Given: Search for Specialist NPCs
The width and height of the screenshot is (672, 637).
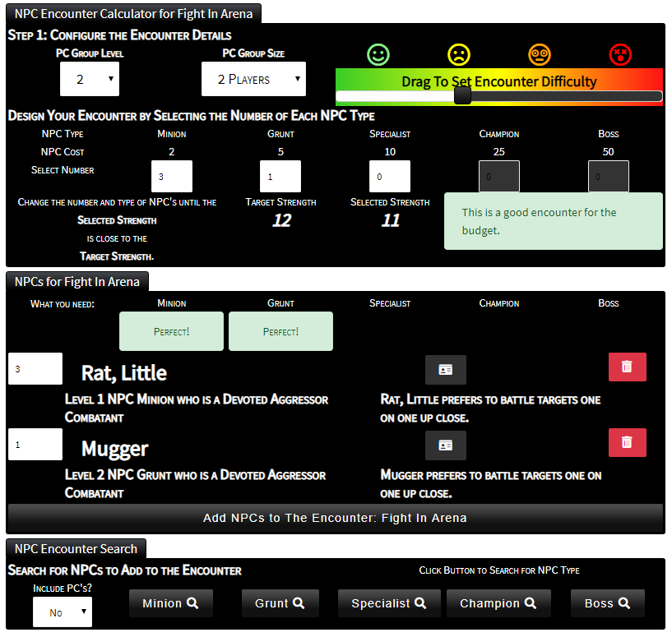Looking at the screenshot, I should click(389, 603).
